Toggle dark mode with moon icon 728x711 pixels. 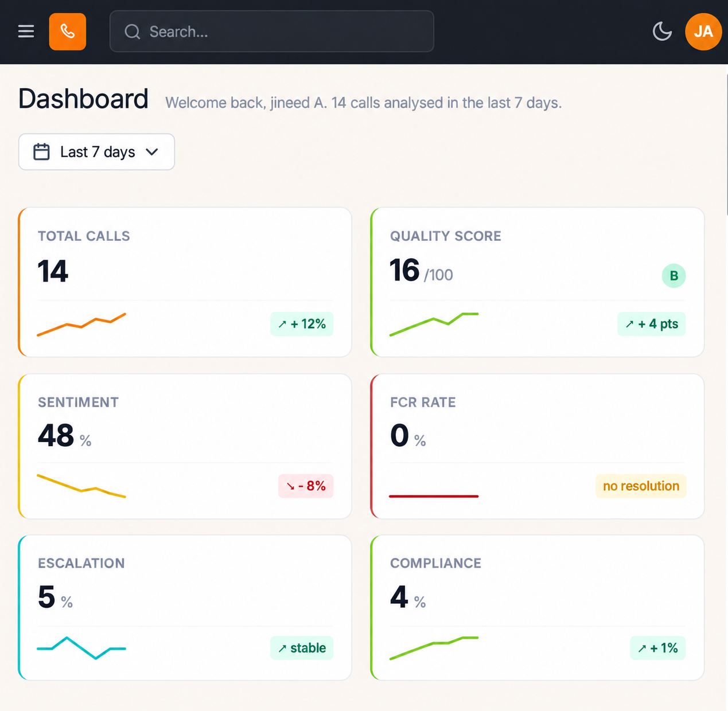(662, 32)
